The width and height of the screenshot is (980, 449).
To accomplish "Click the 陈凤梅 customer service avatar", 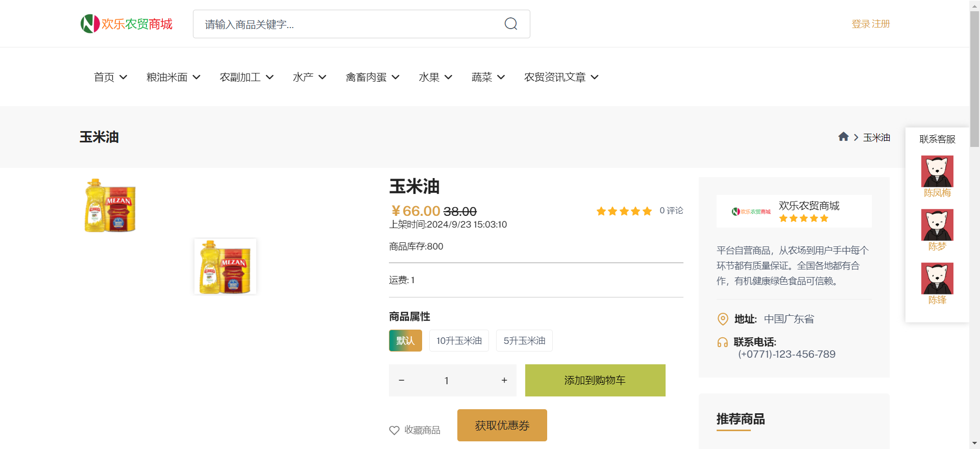I will (x=937, y=171).
